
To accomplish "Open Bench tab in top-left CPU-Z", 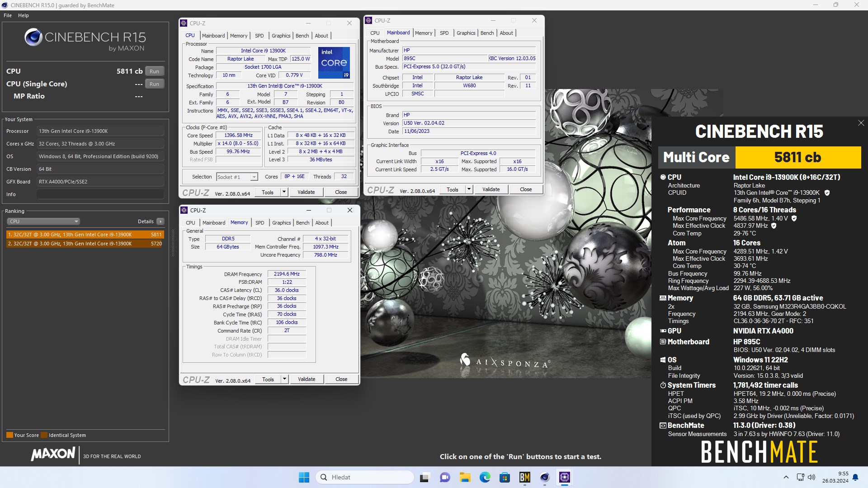I will (x=302, y=36).
